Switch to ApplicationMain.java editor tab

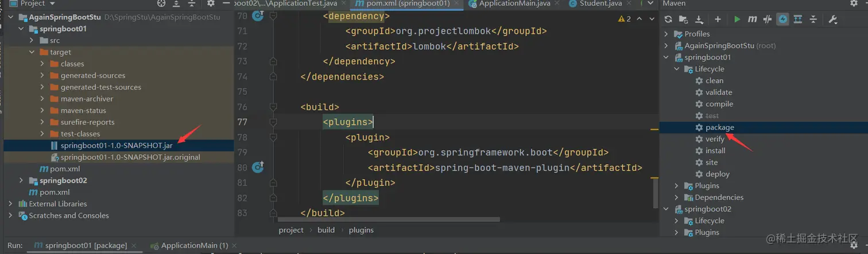click(x=510, y=3)
